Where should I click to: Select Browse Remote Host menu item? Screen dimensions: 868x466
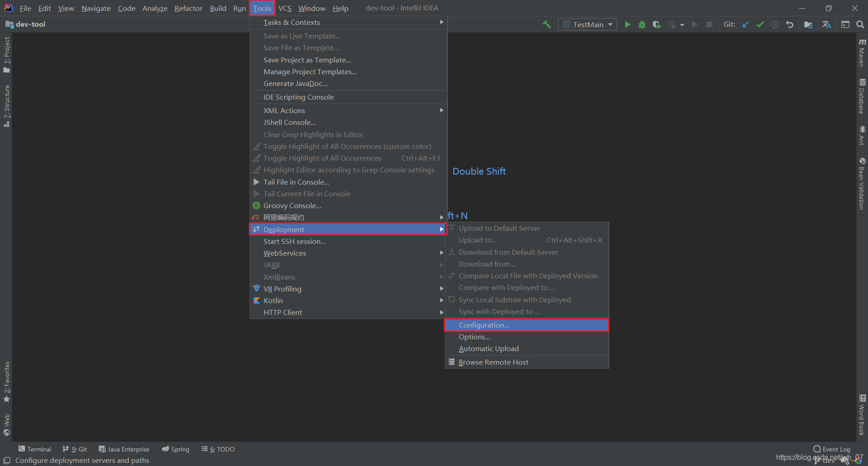527,362
